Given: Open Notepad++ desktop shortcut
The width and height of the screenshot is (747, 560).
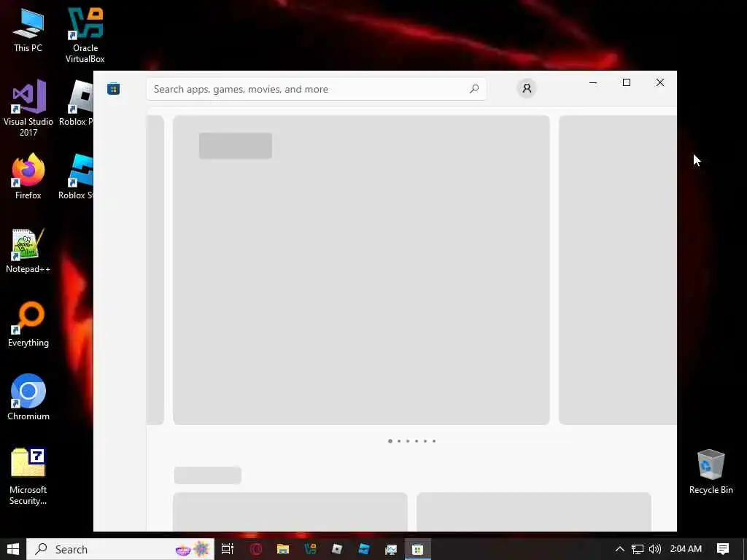Looking at the screenshot, I should (28, 251).
